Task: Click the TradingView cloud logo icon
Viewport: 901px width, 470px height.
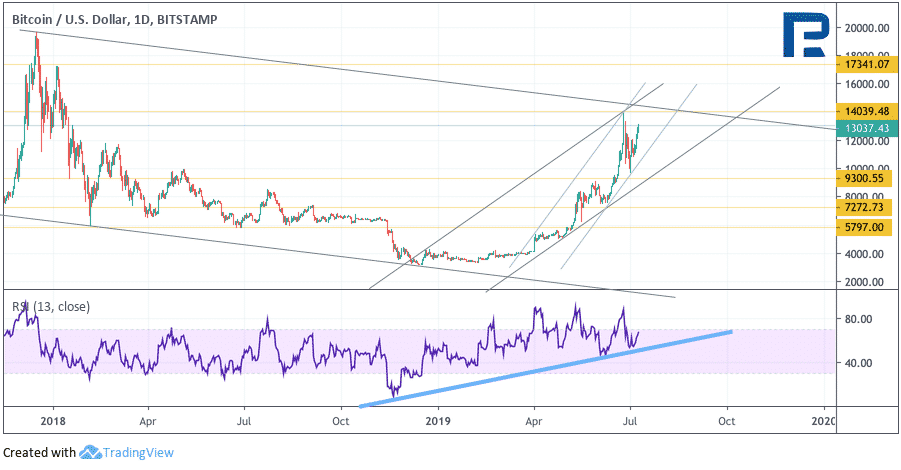Action: pos(90,452)
